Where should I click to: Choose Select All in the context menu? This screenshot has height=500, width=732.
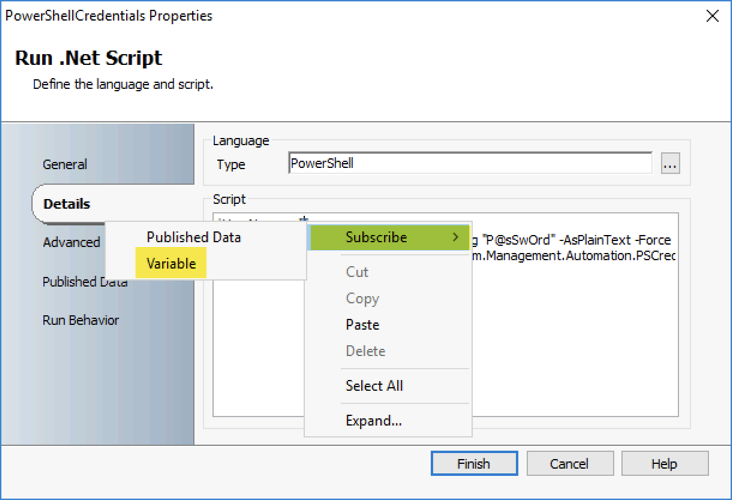[374, 386]
